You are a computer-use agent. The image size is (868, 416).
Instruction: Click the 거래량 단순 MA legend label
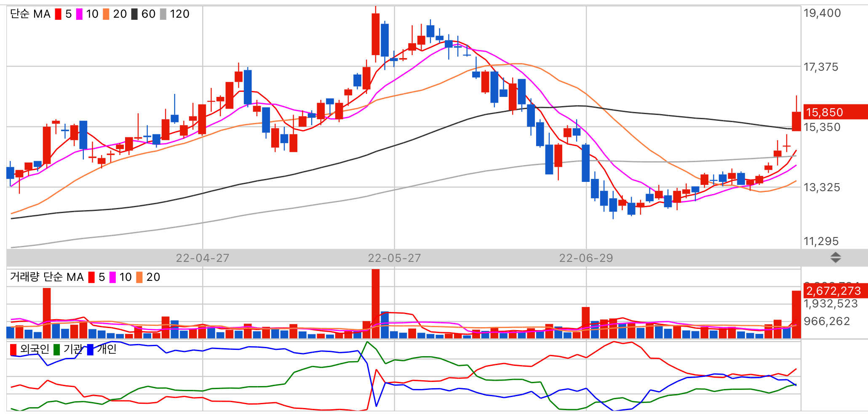[x=47, y=277]
